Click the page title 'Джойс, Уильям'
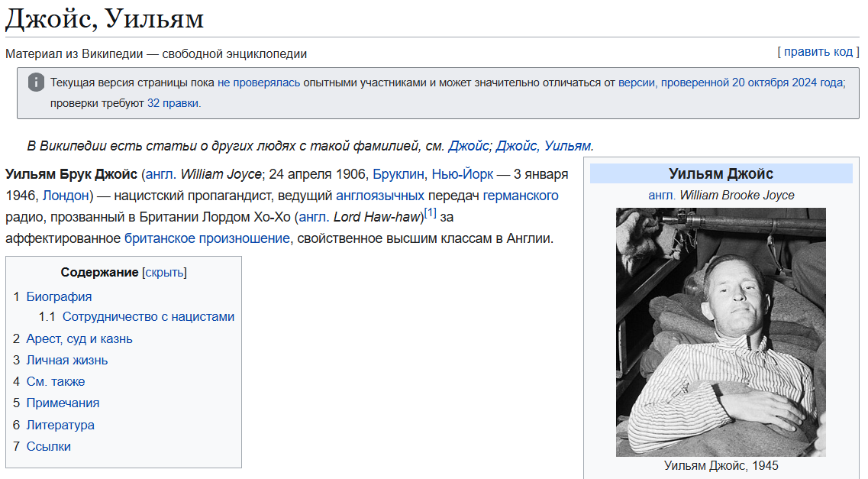This screenshot has width=868, height=479. point(104,19)
